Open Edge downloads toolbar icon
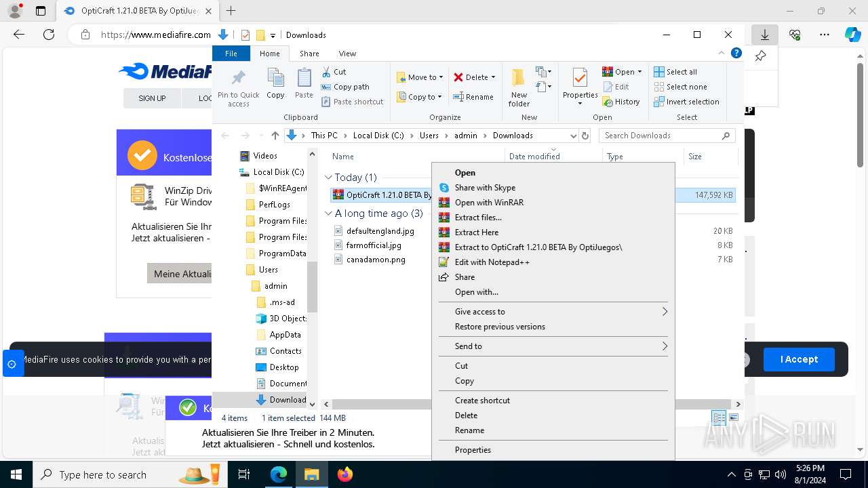This screenshot has height=488, width=868. [764, 35]
